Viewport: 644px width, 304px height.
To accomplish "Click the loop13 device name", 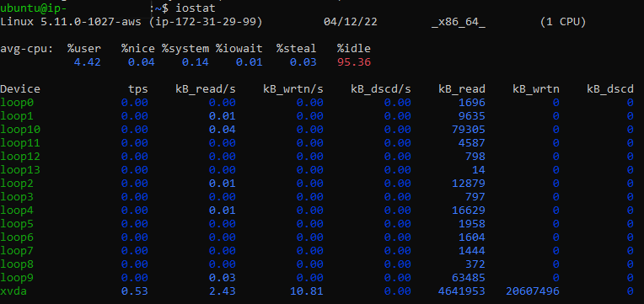I will [x=20, y=170].
